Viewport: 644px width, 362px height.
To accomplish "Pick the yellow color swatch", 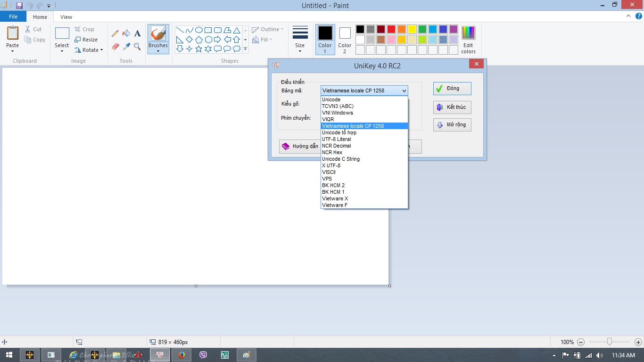I will [412, 29].
